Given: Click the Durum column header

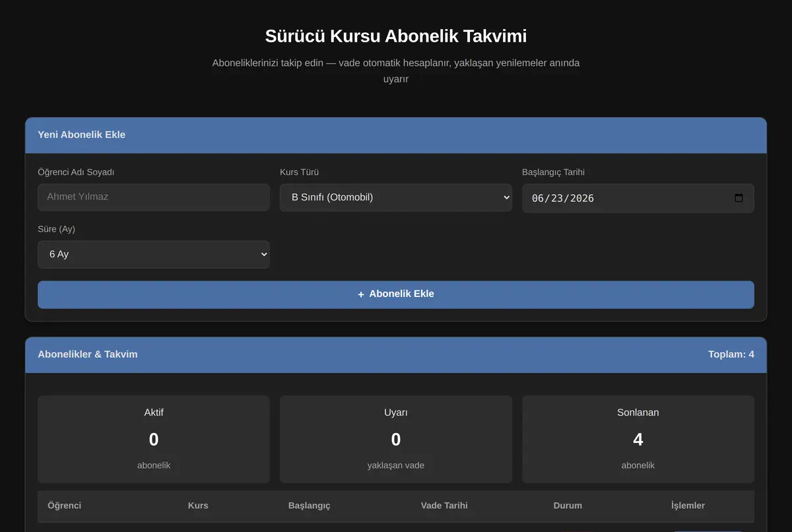Looking at the screenshot, I should [x=568, y=506].
